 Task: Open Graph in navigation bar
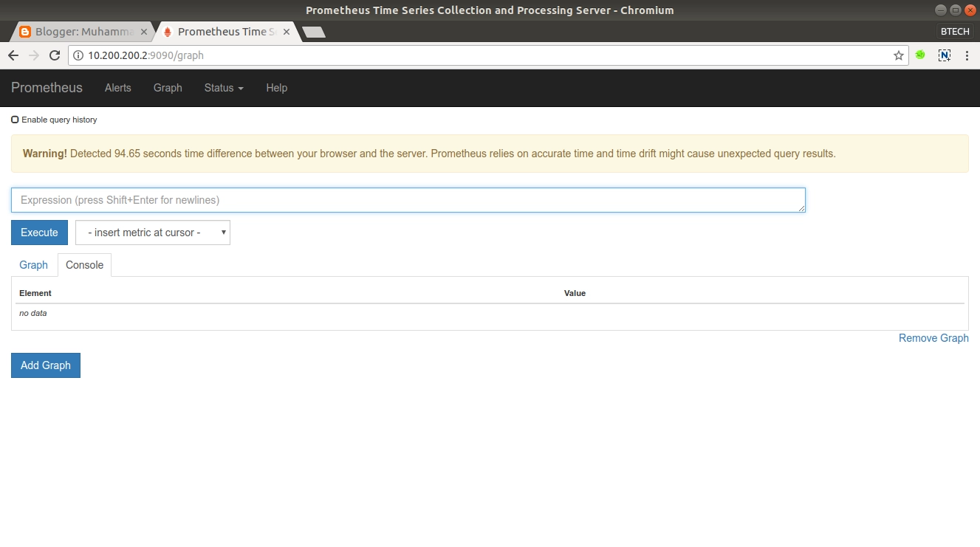(x=168, y=88)
